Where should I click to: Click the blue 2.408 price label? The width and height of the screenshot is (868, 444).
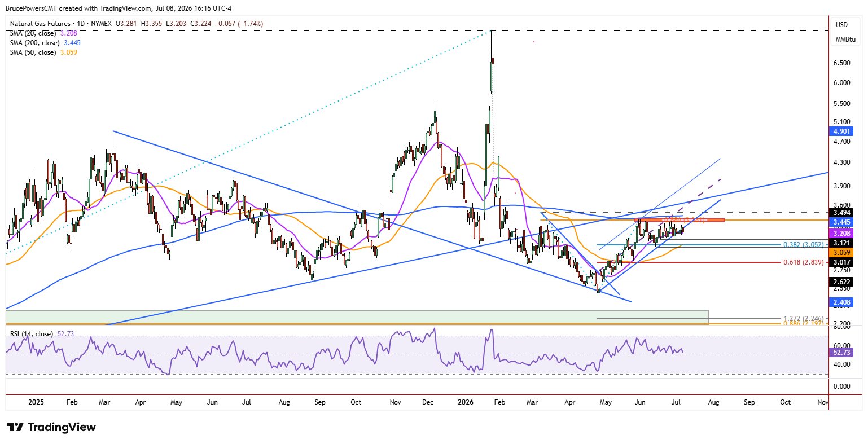pyautogui.click(x=841, y=302)
